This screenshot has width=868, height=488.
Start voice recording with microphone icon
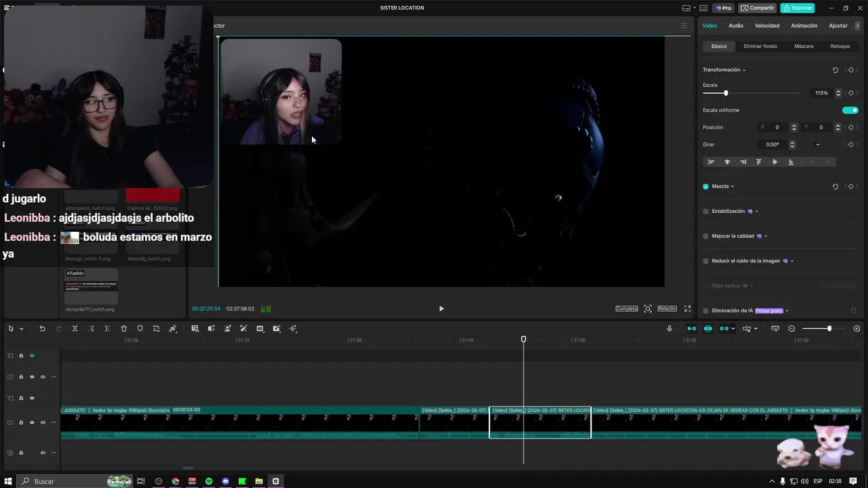click(x=669, y=329)
